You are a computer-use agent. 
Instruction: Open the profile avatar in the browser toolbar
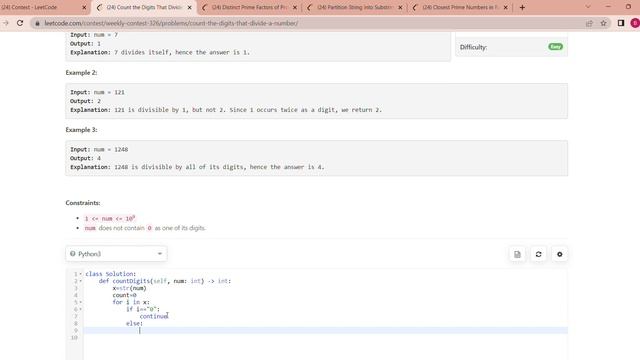tap(635, 23)
